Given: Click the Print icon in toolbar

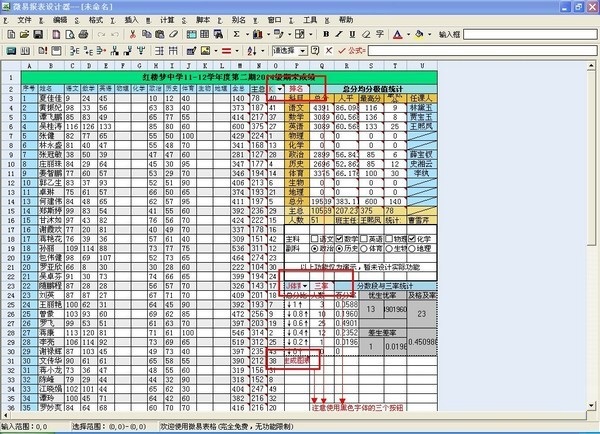Looking at the screenshot, I should click(83, 34).
